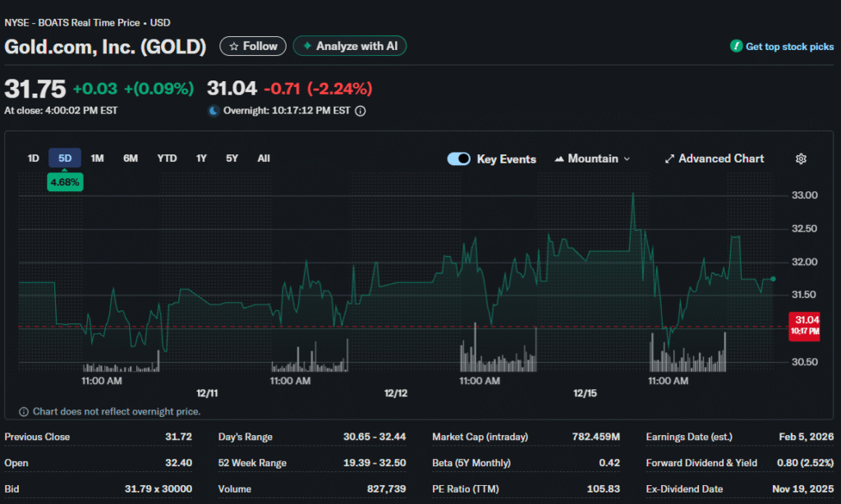Screen dimensions: 841x504
Task: Click the overnight moon icon
Action: pos(214,111)
